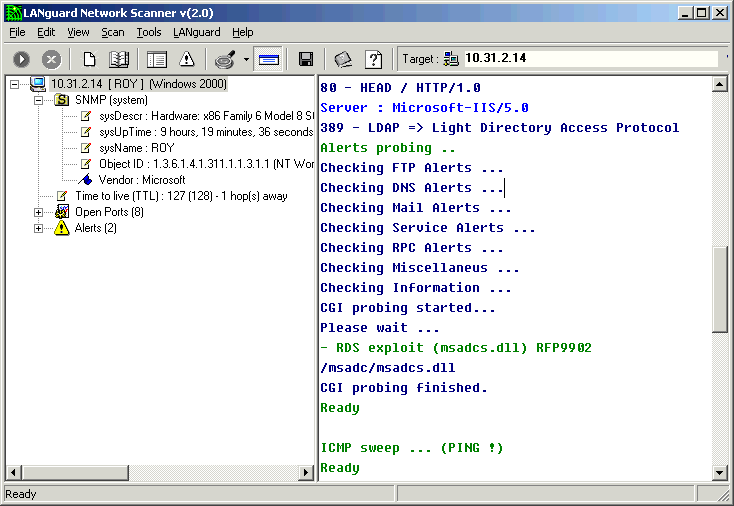Click the sysUpTime note icon

(86, 132)
